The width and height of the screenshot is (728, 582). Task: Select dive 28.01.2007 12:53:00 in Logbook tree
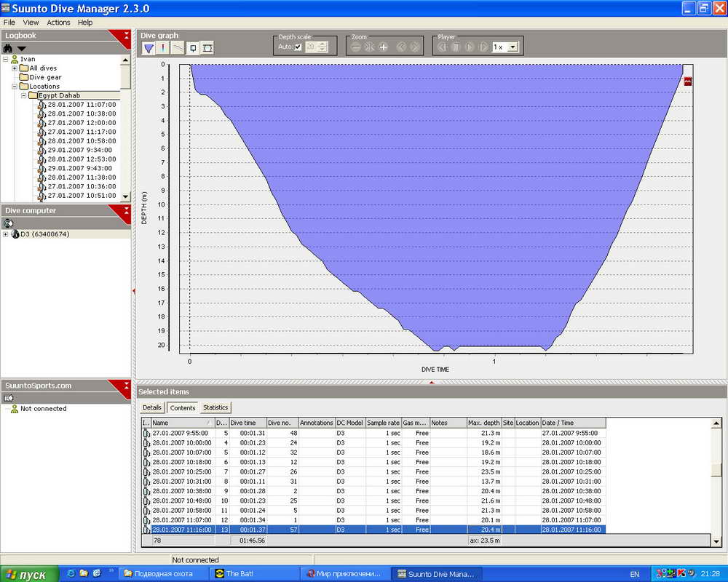tap(82, 159)
